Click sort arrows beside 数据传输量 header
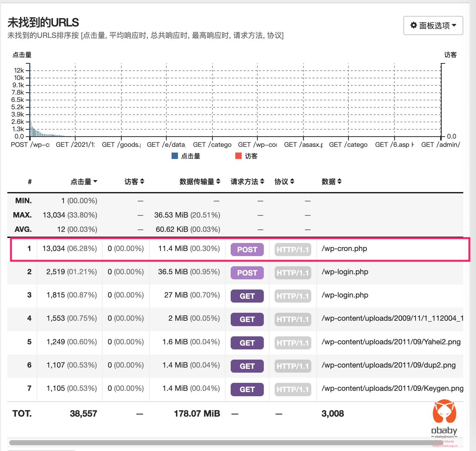This screenshot has height=451, width=476. (218, 181)
